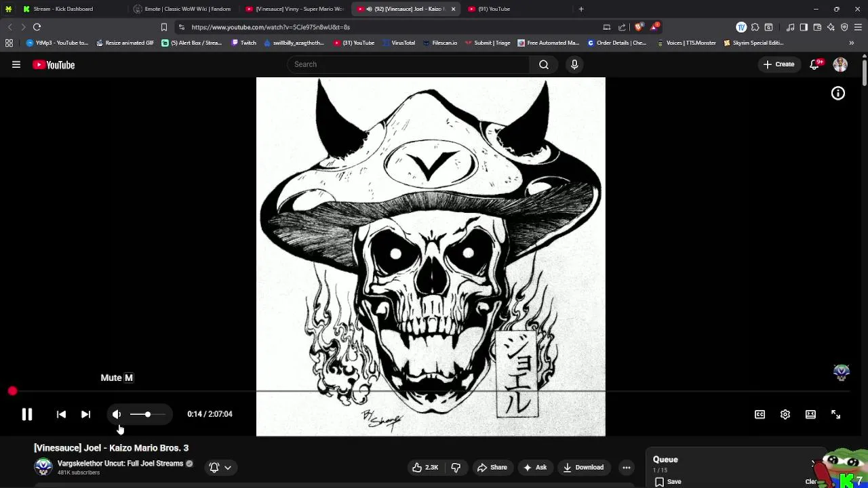
Task: Open the Create menu
Action: (778, 64)
